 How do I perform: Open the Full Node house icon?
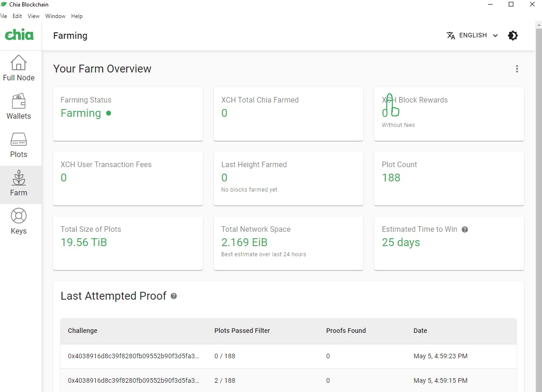click(18, 63)
